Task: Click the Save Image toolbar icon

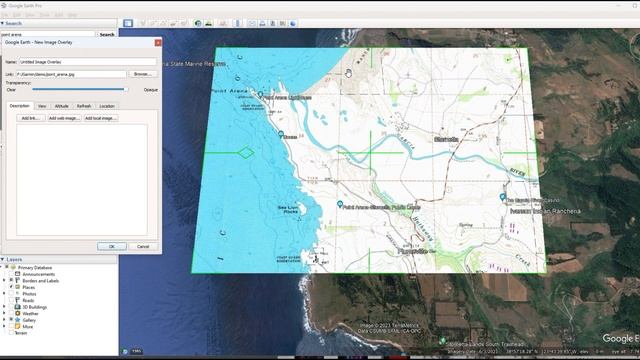Action: click(273, 23)
